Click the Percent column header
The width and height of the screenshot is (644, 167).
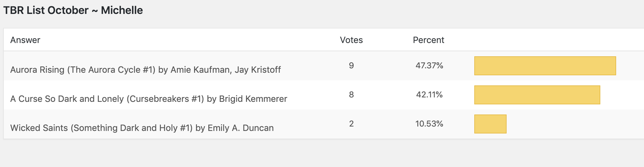(x=429, y=40)
